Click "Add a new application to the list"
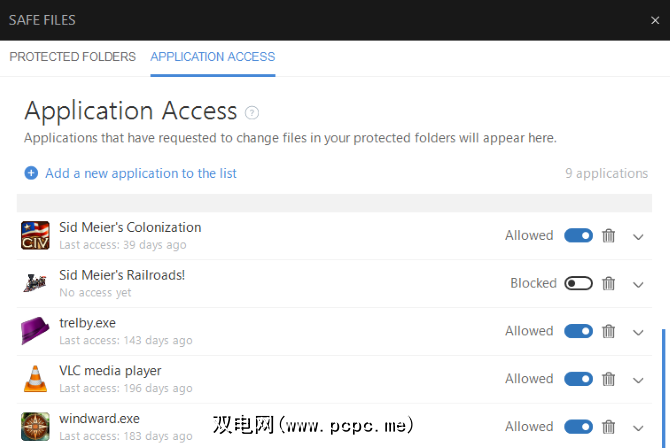Viewport: 670px width, 448px height. pyautogui.click(x=141, y=173)
